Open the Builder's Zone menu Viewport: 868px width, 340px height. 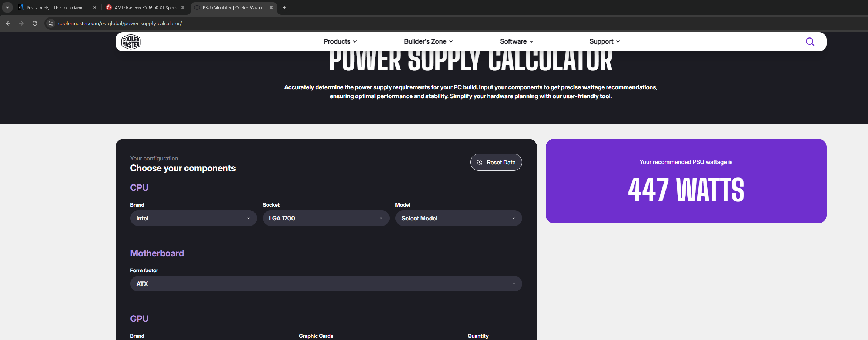pos(428,41)
